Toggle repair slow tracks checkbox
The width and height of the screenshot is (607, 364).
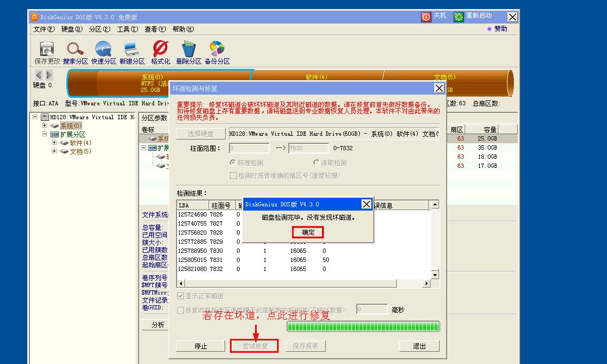point(180,310)
